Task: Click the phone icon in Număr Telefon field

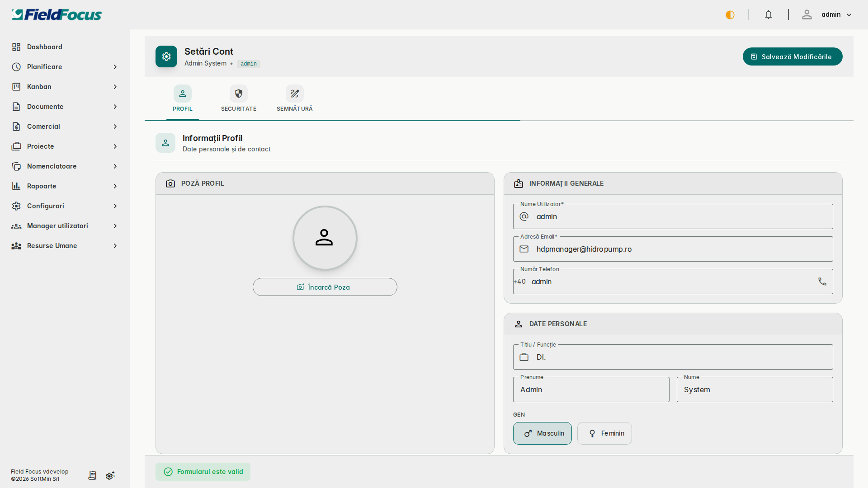Action: click(x=822, y=282)
